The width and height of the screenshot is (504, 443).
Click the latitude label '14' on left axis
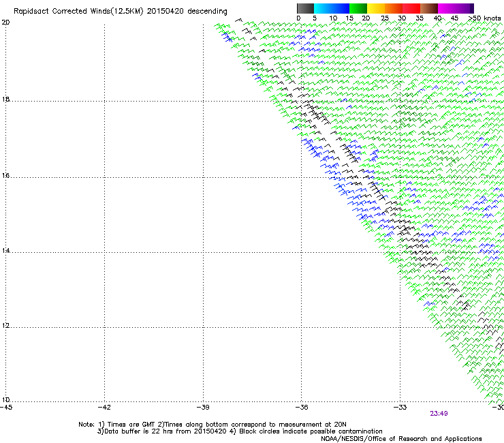coord(5,250)
